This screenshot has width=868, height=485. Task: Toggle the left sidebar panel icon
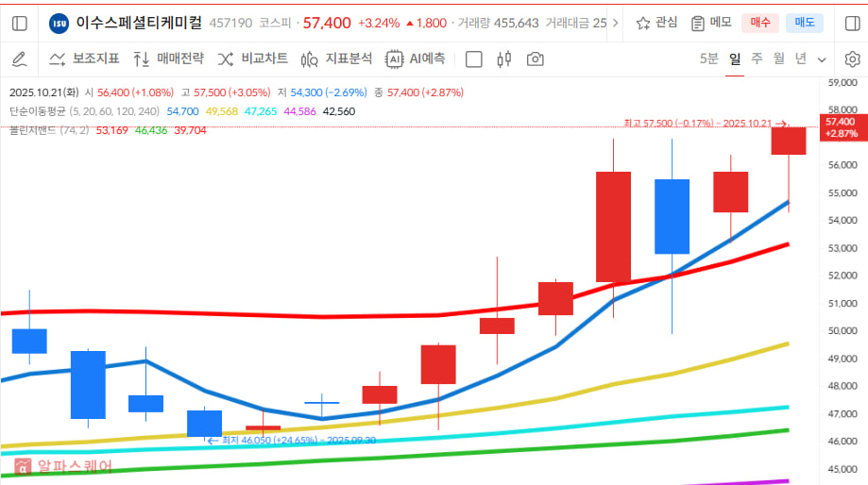point(20,23)
